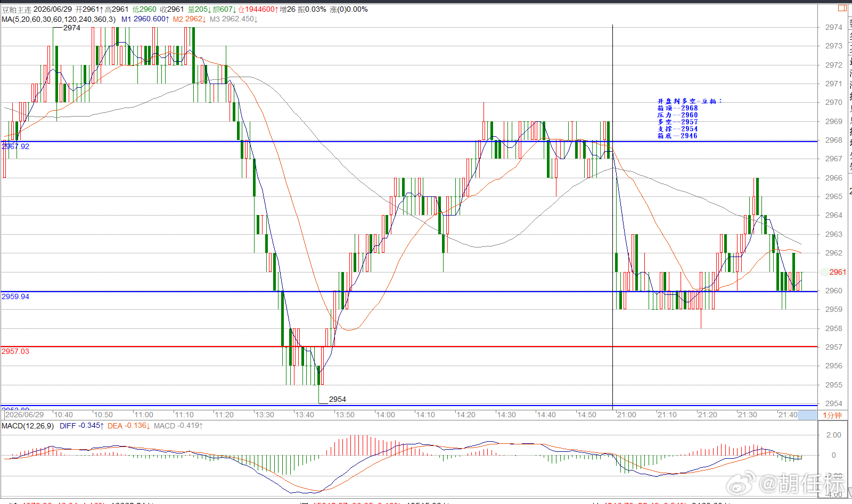The image size is (852, 504).
Task: Click the M1 2960.600 moving average value
Action: [x=145, y=19]
